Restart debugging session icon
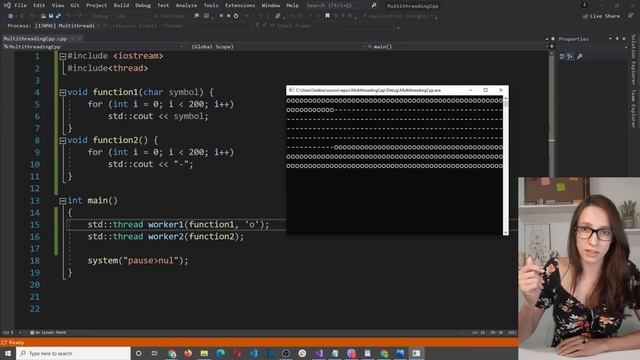This screenshot has width=640, height=360. point(236,16)
